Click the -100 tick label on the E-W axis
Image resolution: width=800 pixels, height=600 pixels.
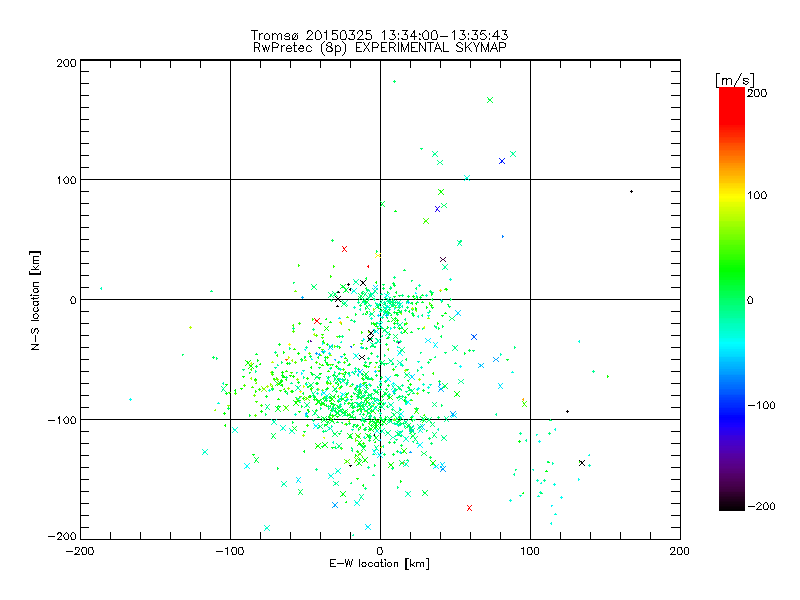(x=230, y=551)
